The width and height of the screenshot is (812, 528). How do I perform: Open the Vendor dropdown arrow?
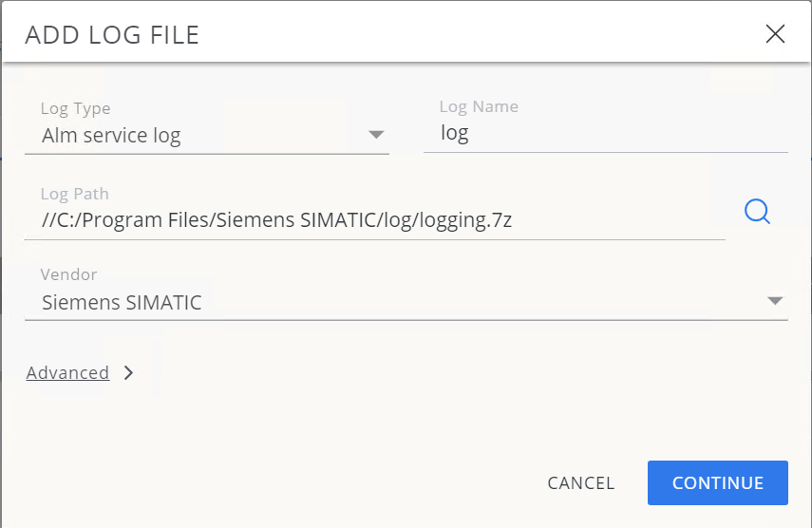[x=775, y=302]
